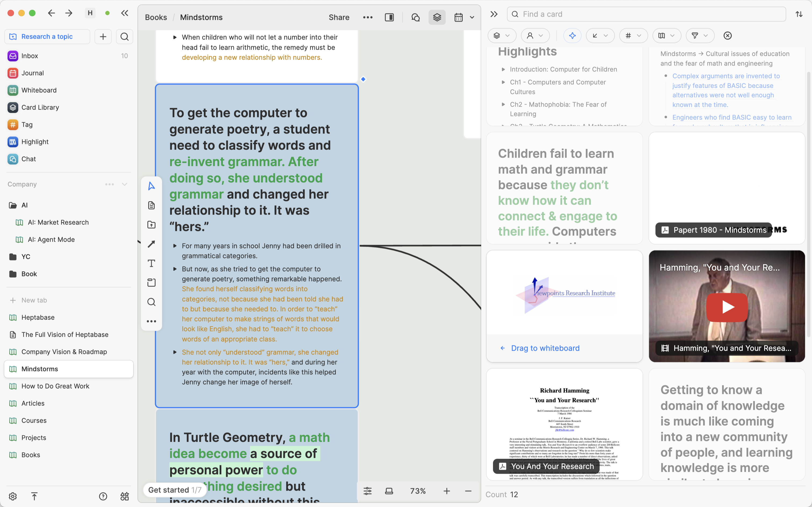Image resolution: width=812 pixels, height=507 pixels.
Task: Click the Find a card search field
Action: tap(647, 14)
